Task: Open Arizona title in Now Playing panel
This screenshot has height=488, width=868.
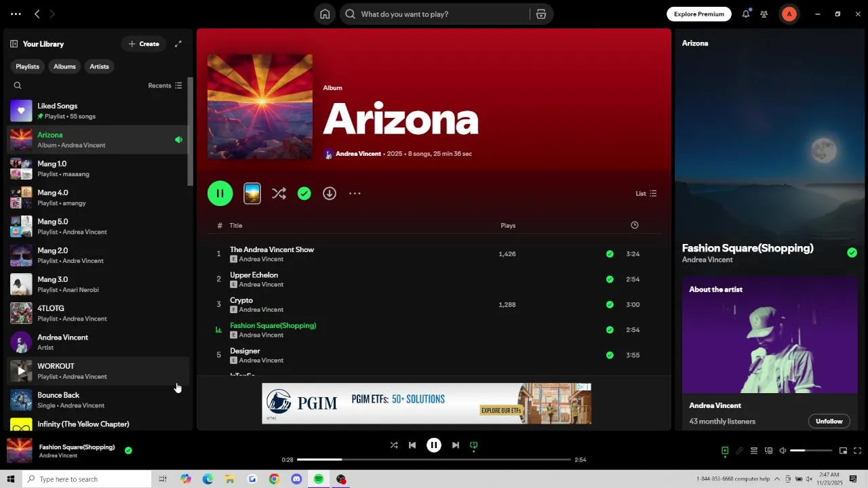Action: [x=695, y=43]
